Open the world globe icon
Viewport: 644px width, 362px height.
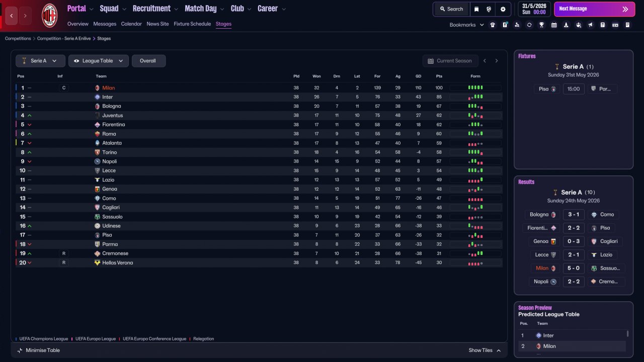[x=489, y=9]
